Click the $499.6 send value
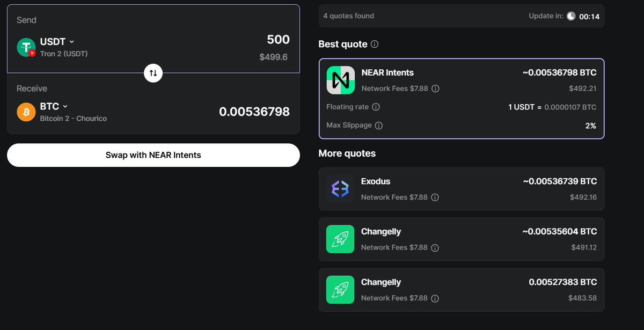Screen dimensions: 644x330 click(273, 57)
